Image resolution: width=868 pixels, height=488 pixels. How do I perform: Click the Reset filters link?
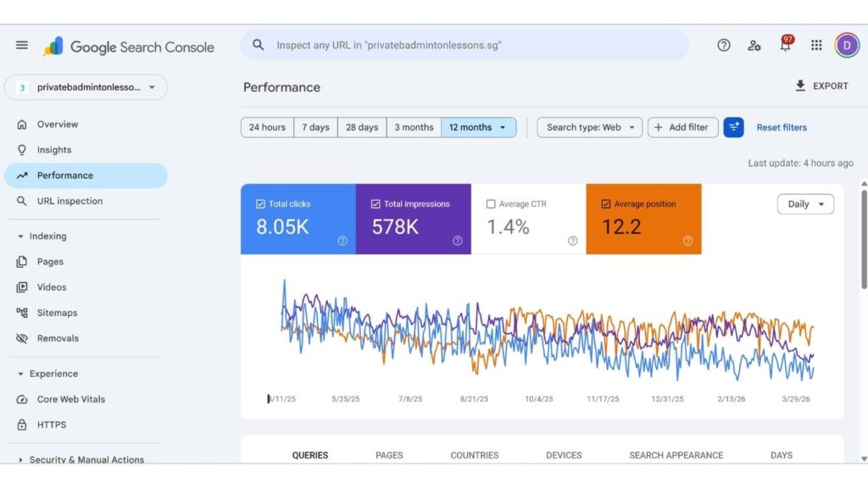point(781,127)
